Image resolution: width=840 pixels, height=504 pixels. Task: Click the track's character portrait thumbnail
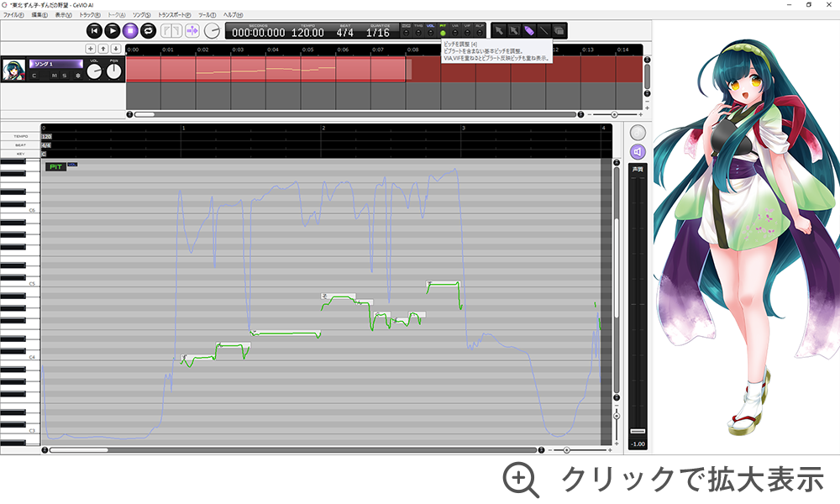pyautogui.click(x=13, y=70)
